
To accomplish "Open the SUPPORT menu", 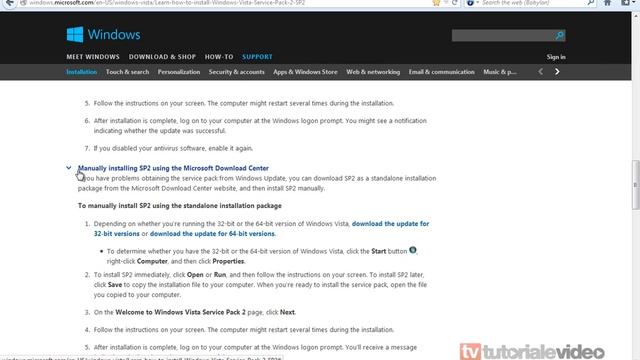I will 257,57.
